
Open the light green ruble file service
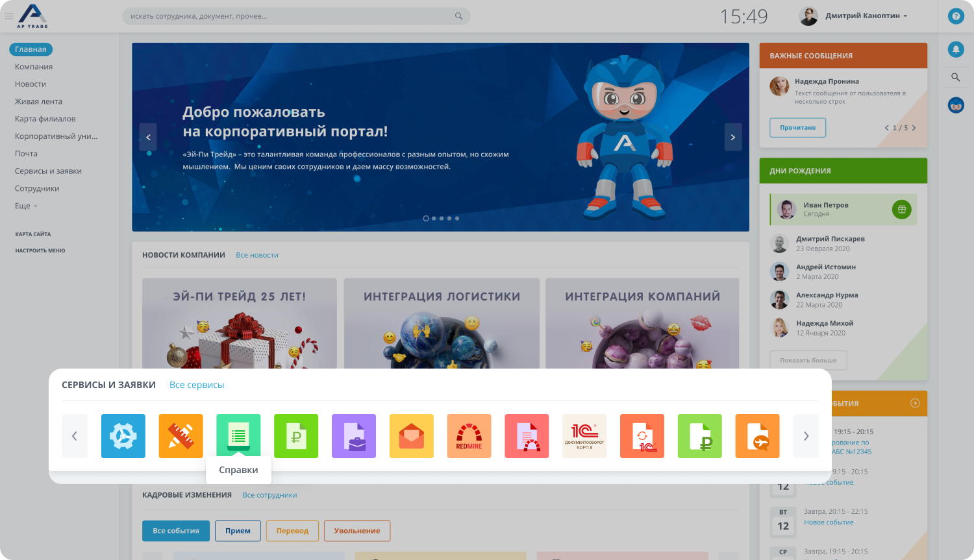[x=700, y=436]
